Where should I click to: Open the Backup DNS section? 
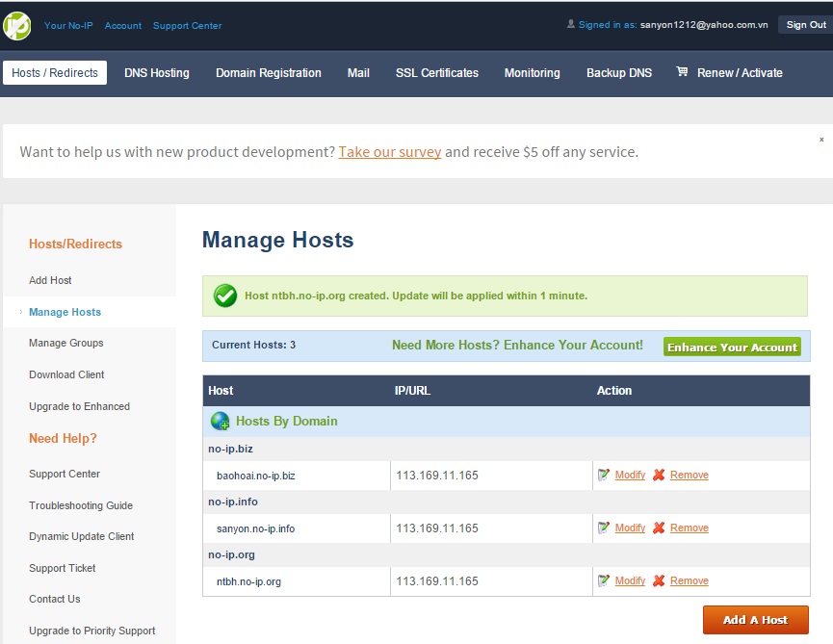click(x=619, y=73)
